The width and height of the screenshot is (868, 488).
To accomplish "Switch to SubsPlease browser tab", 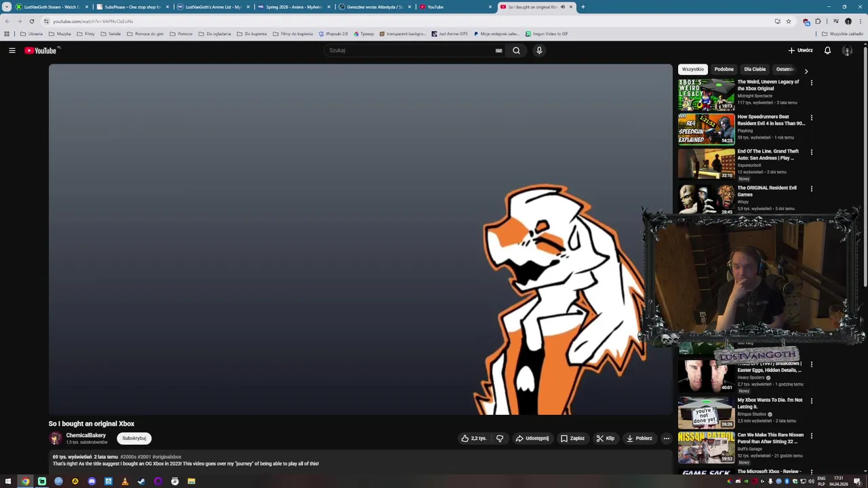I will point(132,7).
